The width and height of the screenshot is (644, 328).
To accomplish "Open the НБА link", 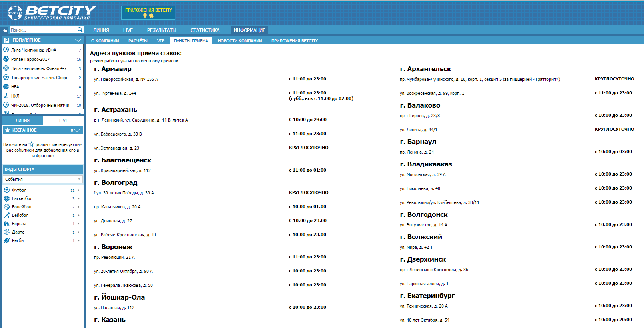I will (15, 87).
